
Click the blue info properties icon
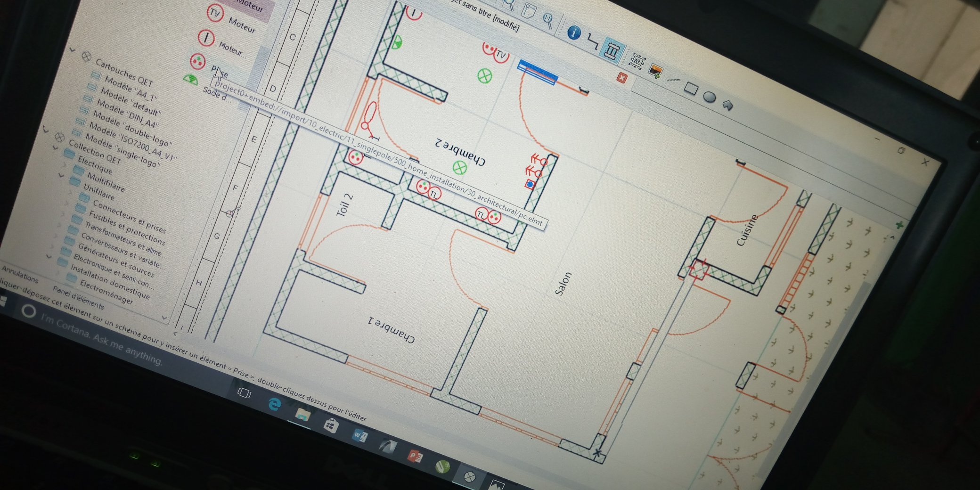tap(573, 33)
